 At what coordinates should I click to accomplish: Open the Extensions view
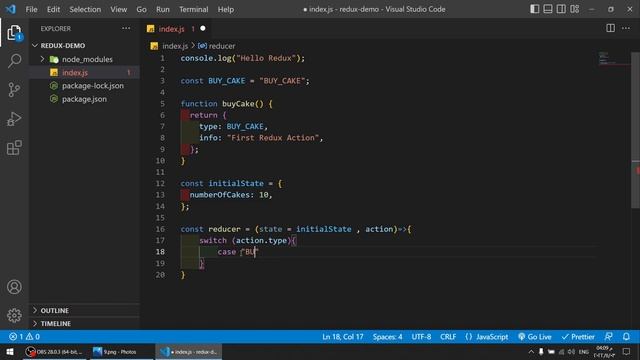[x=14, y=148]
